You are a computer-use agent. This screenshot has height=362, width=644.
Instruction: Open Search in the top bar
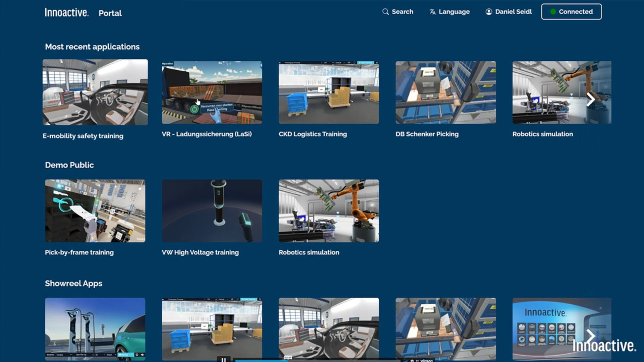pyautogui.click(x=398, y=12)
